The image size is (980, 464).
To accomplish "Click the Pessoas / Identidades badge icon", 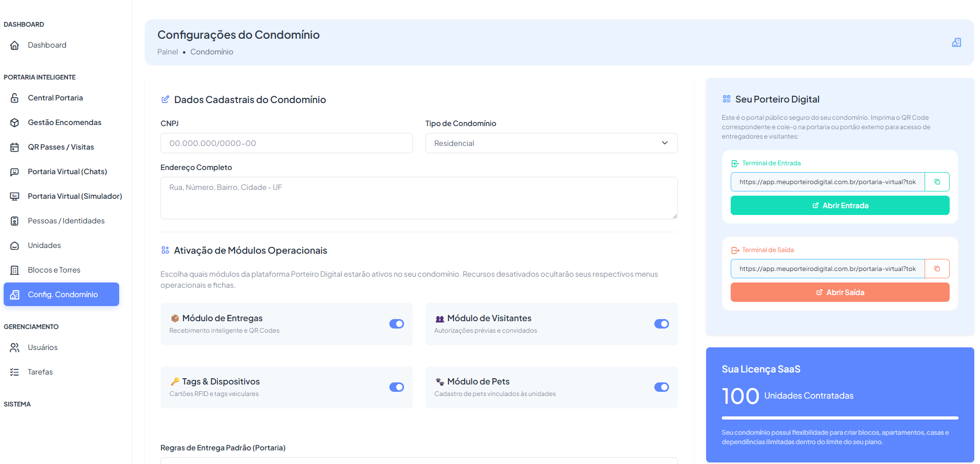I will pyautogui.click(x=15, y=221).
